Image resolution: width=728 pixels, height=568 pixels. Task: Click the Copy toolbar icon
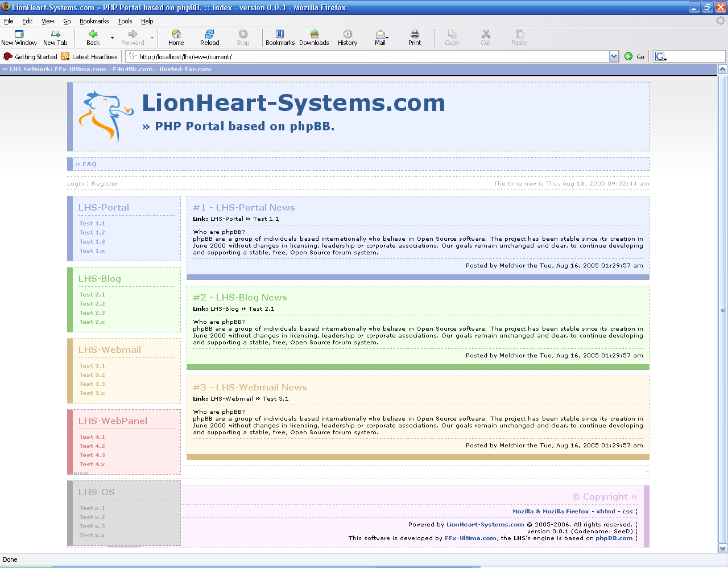click(x=452, y=38)
